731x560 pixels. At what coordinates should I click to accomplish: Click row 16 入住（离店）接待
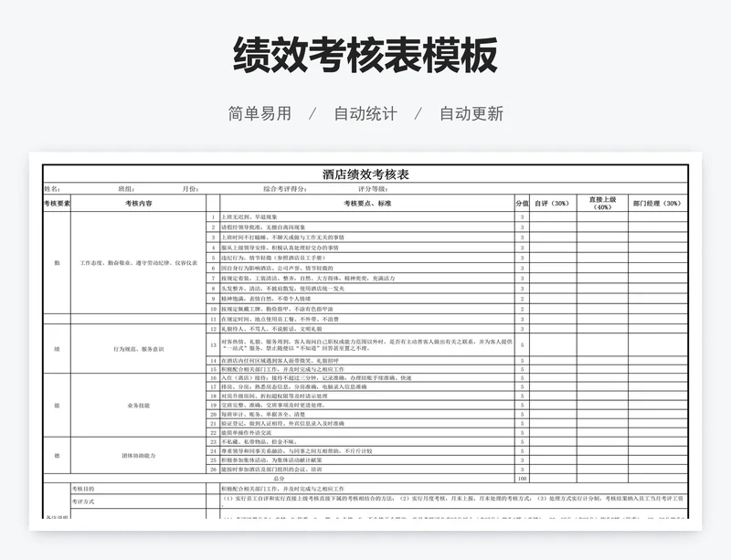367,377
